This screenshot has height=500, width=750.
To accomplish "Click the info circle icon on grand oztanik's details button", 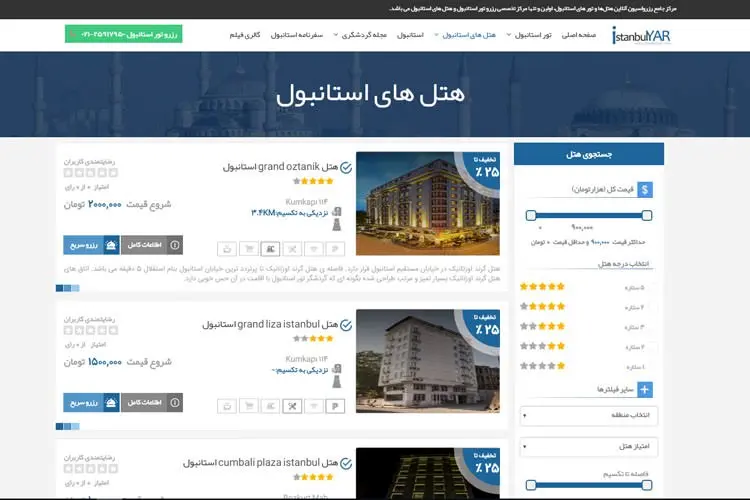I will click(x=175, y=245).
